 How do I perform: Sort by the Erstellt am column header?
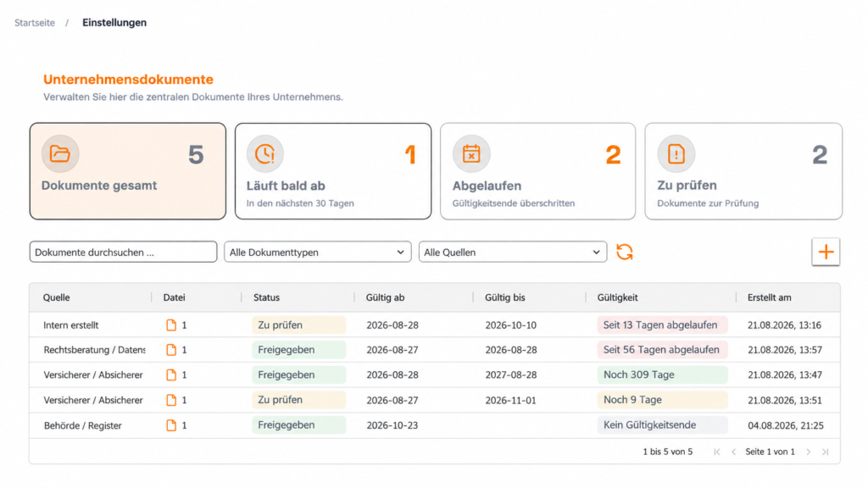(770, 297)
